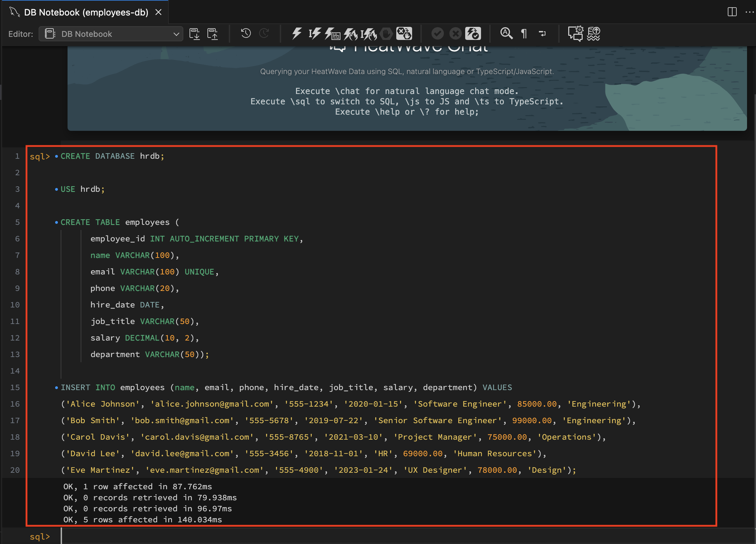
Task: Open the soft wrap option
Action: tap(542, 34)
